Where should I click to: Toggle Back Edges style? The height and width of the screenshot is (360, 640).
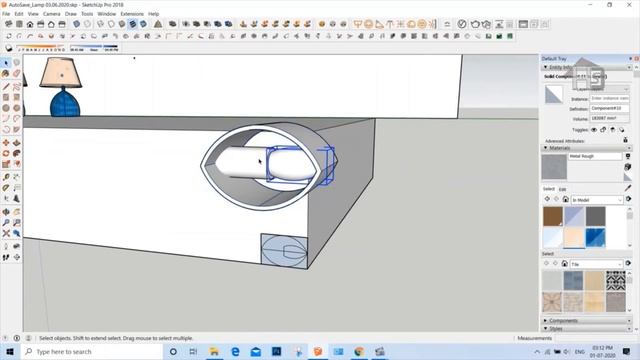point(87,24)
